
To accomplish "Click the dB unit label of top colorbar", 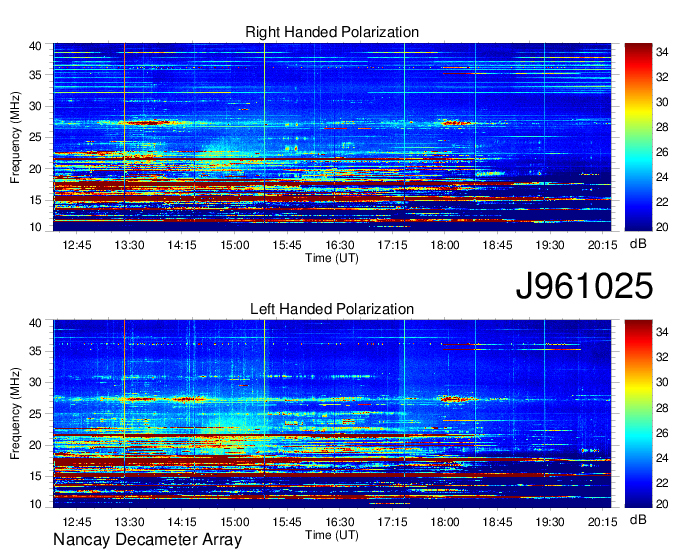I will pyautogui.click(x=638, y=244).
